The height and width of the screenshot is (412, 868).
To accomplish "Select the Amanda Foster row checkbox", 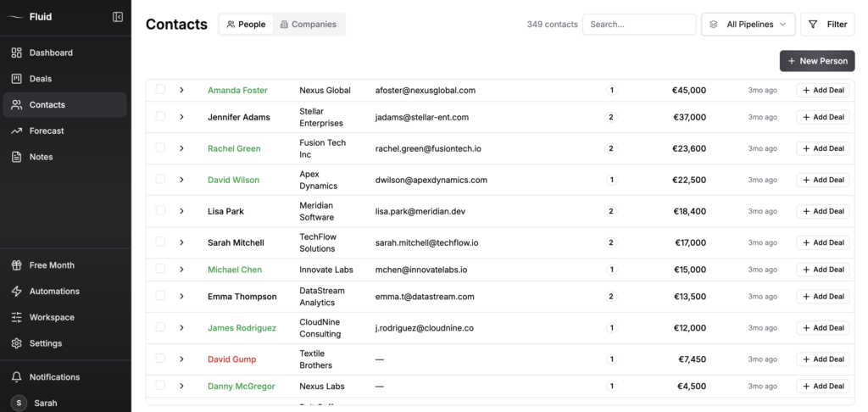I will pyautogui.click(x=160, y=90).
